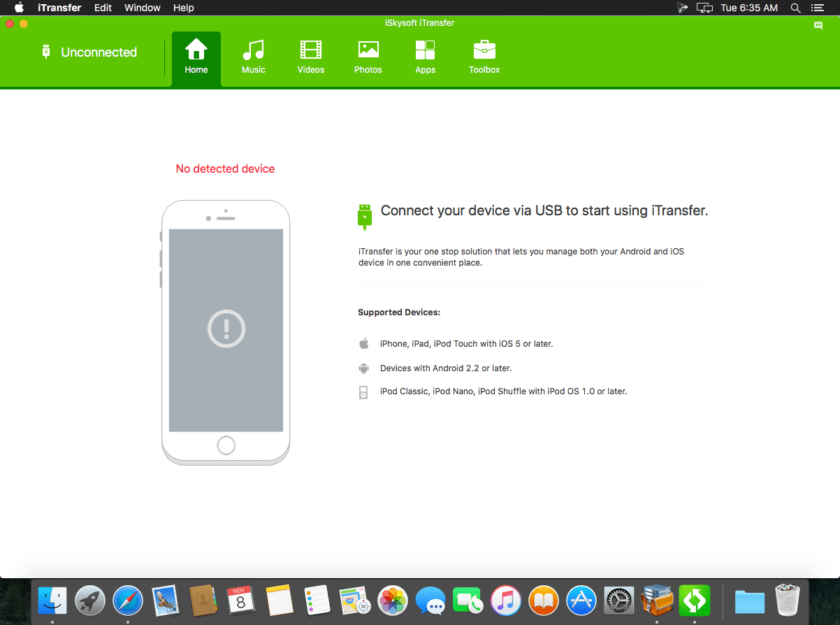Click 'iPod Classic, iPod Nano, iPod Shuffle' line
This screenshot has height=625, width=840.
click(503, 391)
